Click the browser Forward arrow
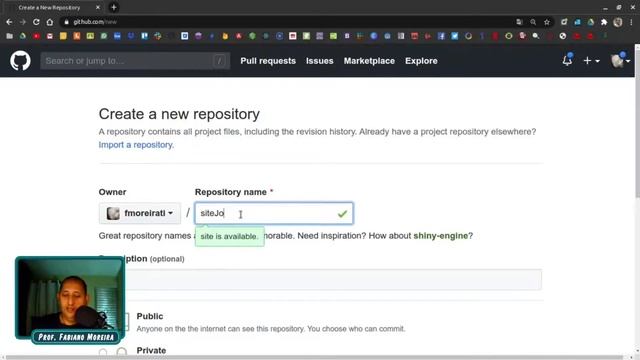This screenshot has width=640, height=360. click(x=22, y=22)
